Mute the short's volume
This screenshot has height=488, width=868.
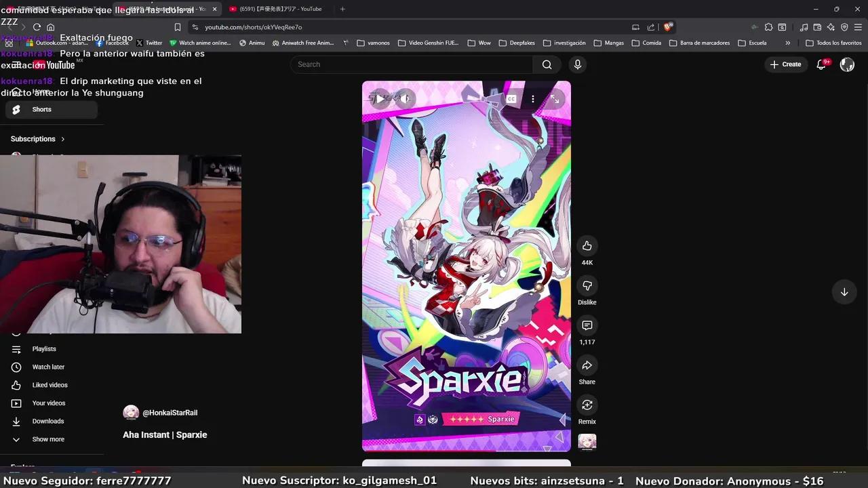coord(406,99)
